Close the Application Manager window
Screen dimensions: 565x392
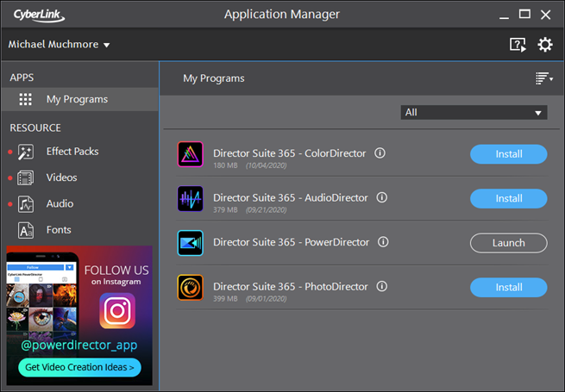click(545, 15)
